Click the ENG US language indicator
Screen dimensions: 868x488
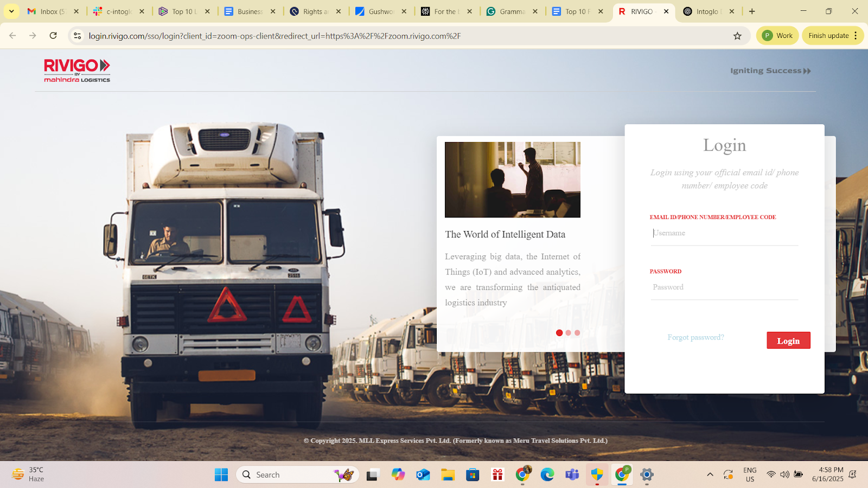[x=750, y=474]
